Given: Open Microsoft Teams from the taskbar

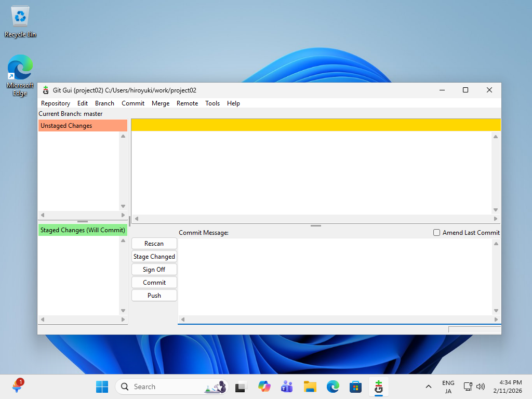Looking at the screenshot, I should [287, 387].
